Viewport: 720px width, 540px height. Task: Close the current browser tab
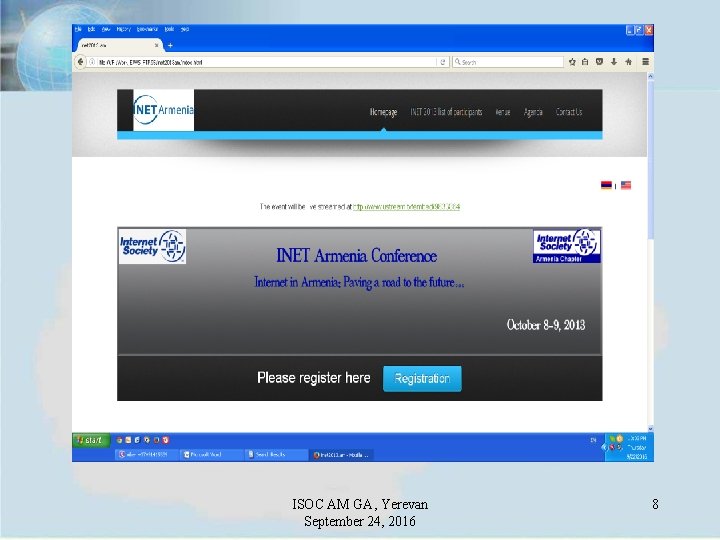157,45
